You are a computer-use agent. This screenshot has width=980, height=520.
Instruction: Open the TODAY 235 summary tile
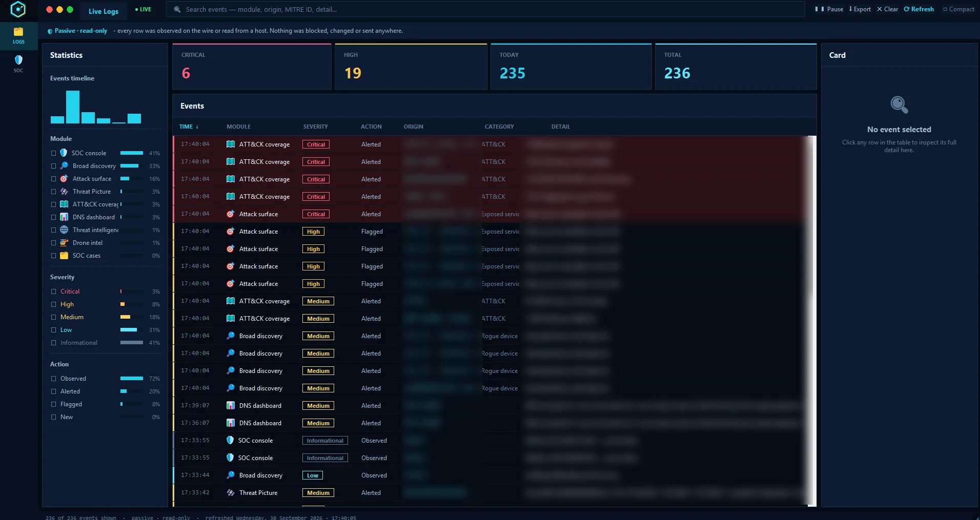tap(571, 67)
